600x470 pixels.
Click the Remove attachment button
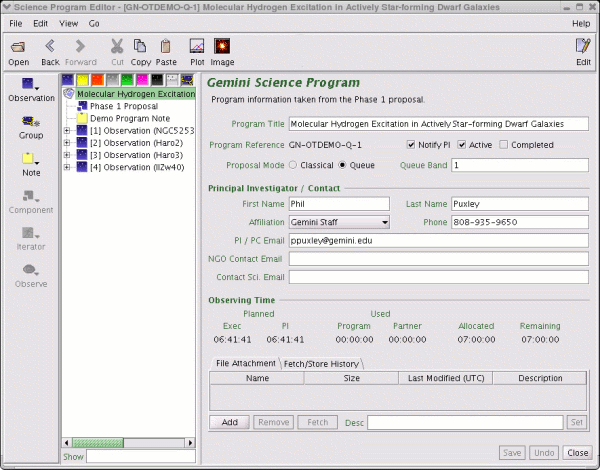click(274, 422)
